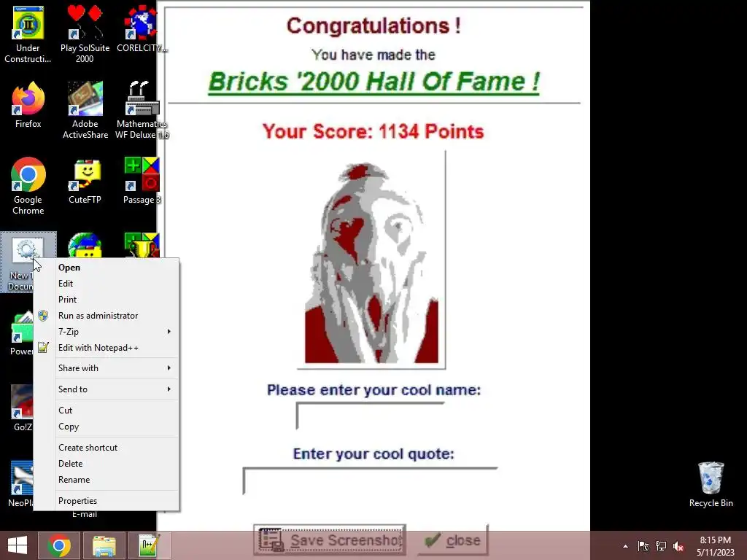
Task: Click the network status tray icon
Action: tap(661, 546)
